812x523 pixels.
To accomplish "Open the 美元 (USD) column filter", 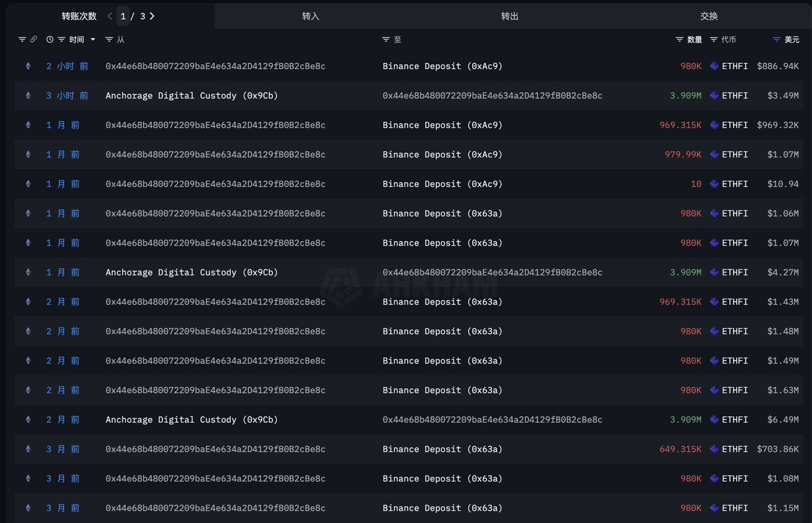I will pos(777,40).
